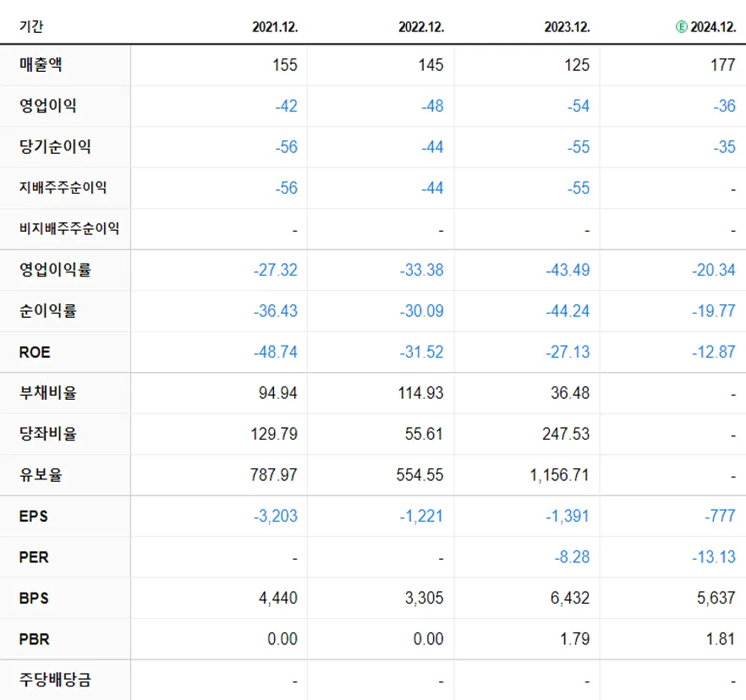Select the ROE value -27.13

click(x=568, y=352)
